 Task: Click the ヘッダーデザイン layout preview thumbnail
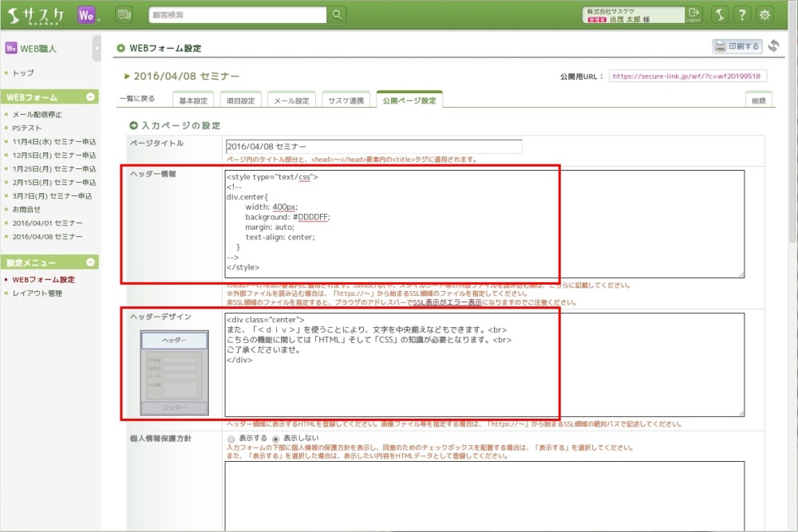coord(175,373)
